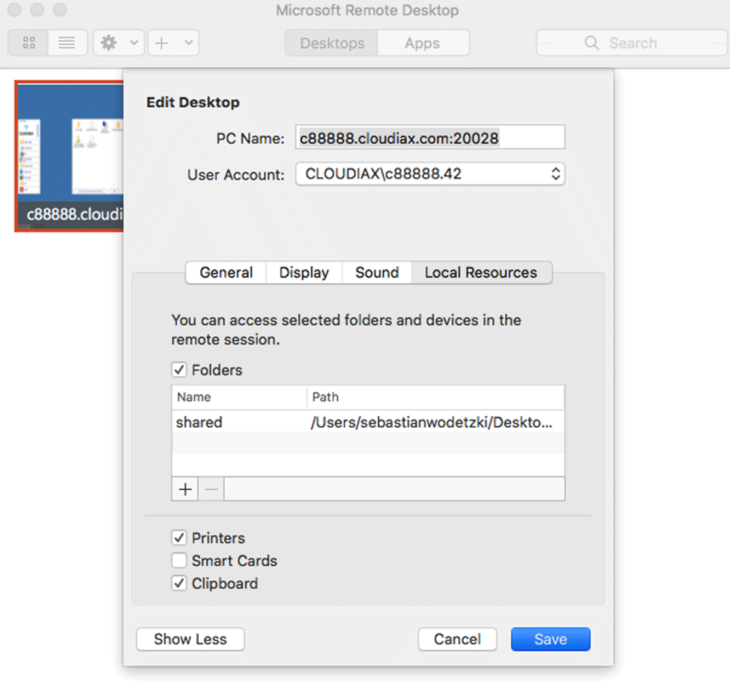Open the Sound tab
Viewport: 730px width, 700px height.
point(377,272)
